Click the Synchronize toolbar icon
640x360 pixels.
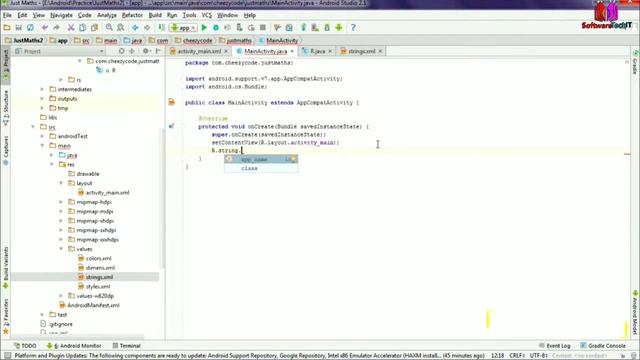(30, 28)
